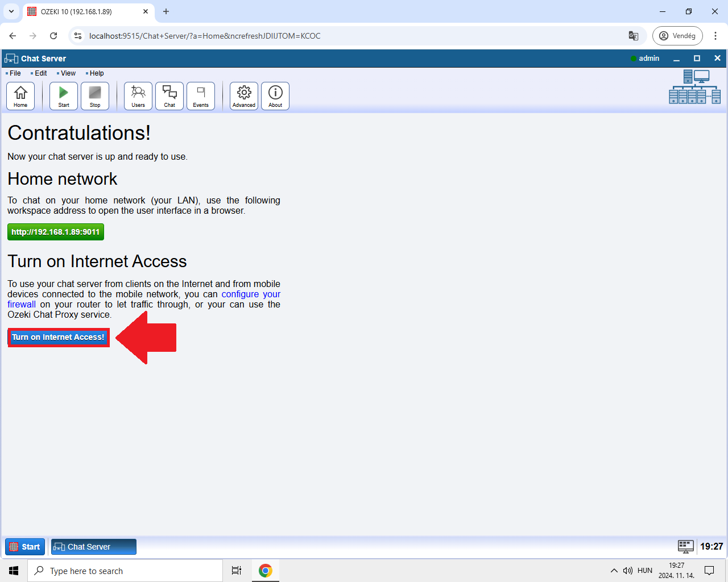The height and width of the screenshot is (582, 728).
Task: Close the OZEKI 10 browser tab
Action: click(x=146, y=11)
